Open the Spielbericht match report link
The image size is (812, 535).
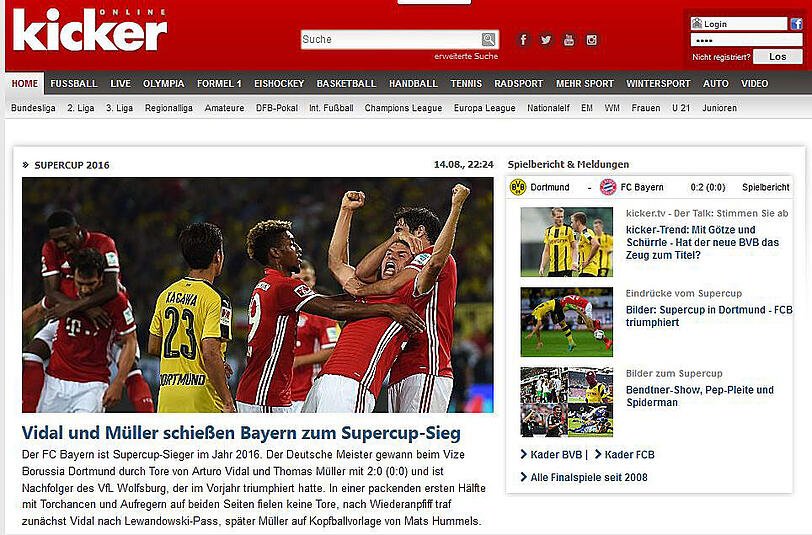point(765,187)
